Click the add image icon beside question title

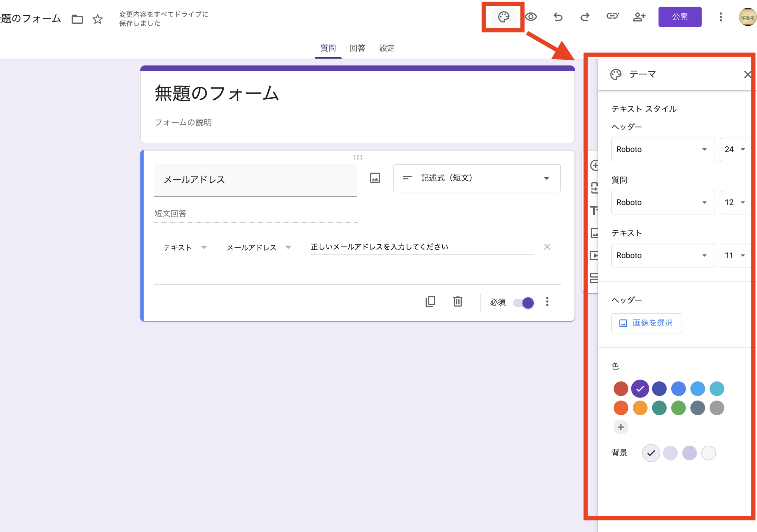[x=375, y=178]
